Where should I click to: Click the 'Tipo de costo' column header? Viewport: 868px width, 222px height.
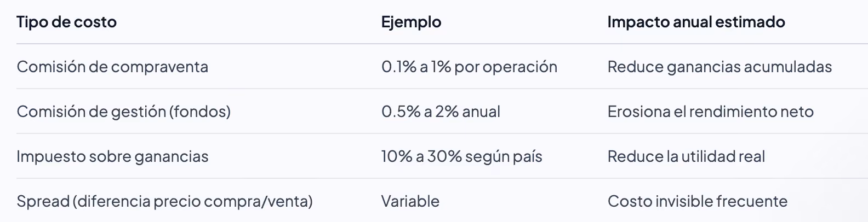tap(66, 22)
